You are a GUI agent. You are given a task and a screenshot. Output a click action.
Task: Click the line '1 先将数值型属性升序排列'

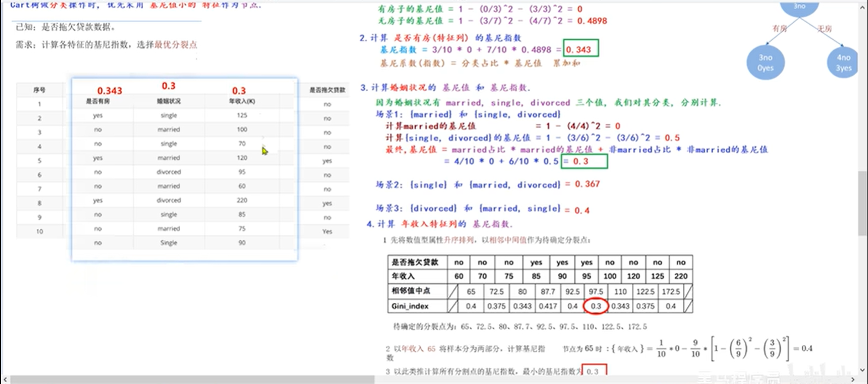pos(487,240)
